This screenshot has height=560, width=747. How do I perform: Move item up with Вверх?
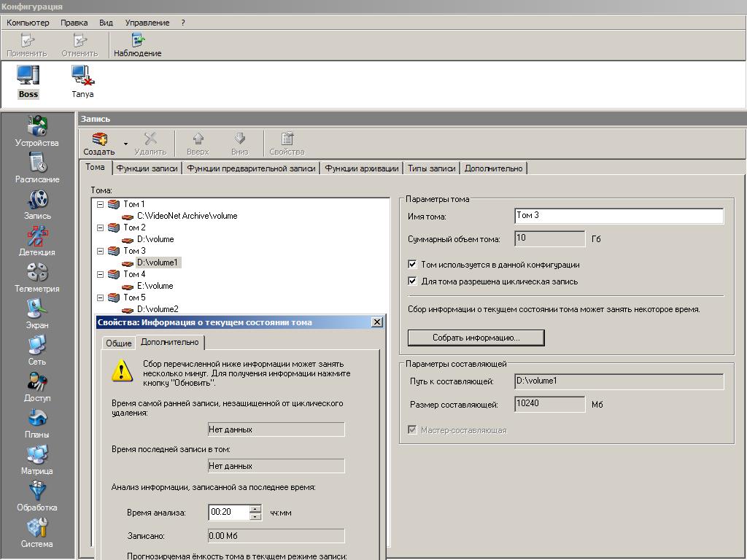point(198,144)
